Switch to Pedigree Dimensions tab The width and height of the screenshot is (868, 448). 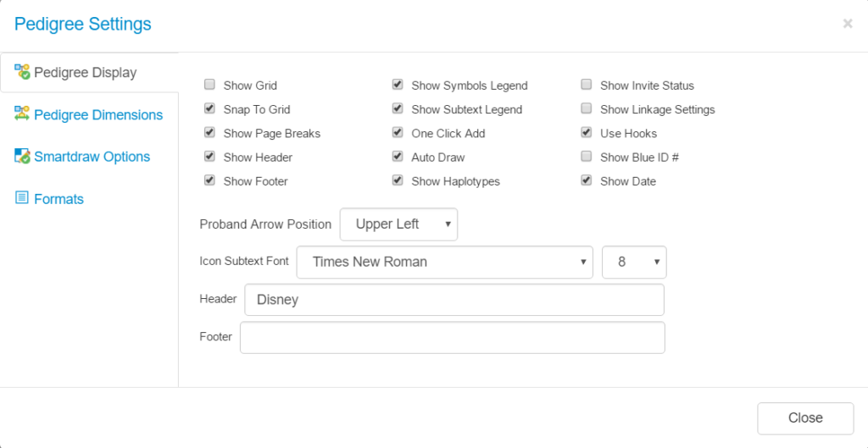[97, 115]
